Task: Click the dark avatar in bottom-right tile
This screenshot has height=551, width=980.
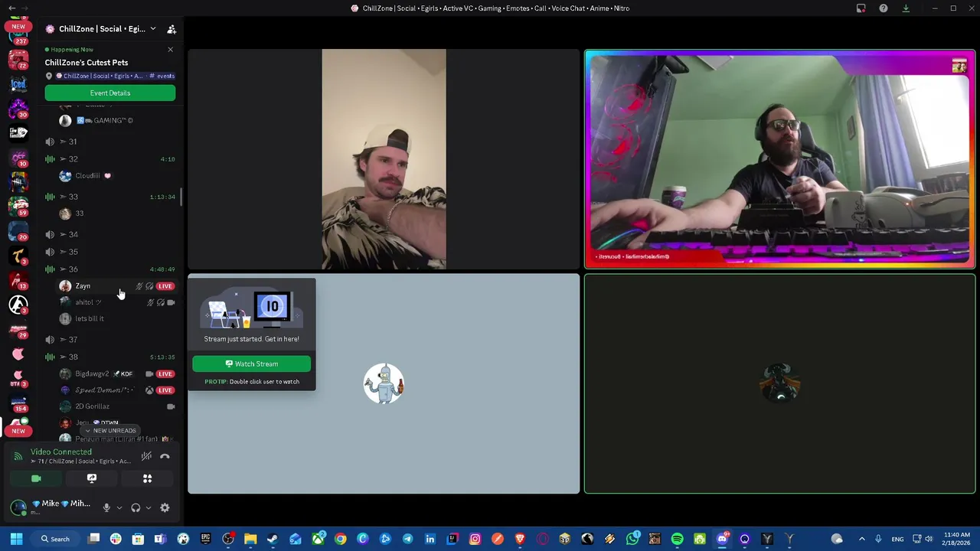Action: tap(780, 383)
